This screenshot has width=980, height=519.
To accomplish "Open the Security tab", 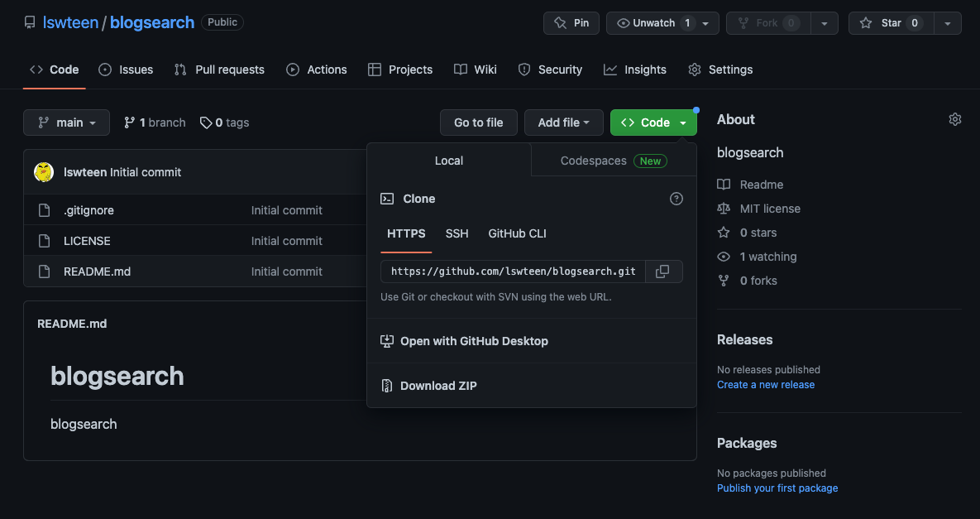I will [550, 70].
